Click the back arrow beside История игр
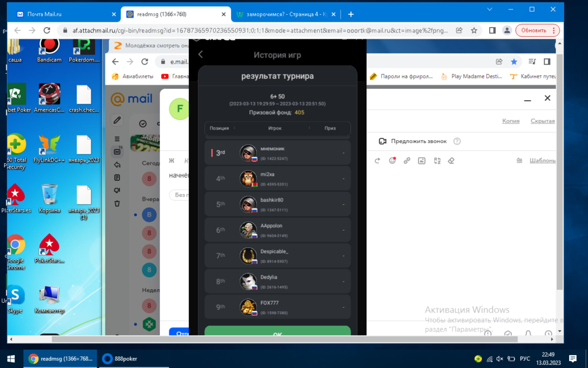The height and width of the screenshot is (368, 588). pyautogui.click(x=201, y=55)
